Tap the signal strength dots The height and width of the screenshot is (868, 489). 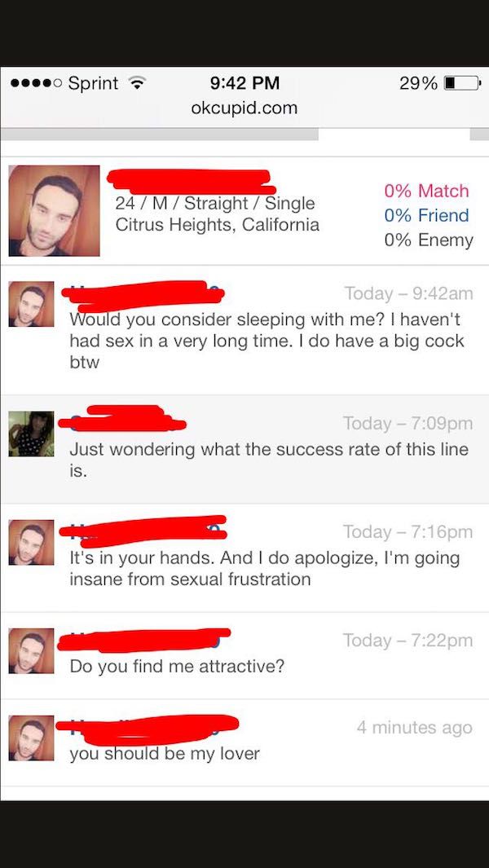pos(36,84)
